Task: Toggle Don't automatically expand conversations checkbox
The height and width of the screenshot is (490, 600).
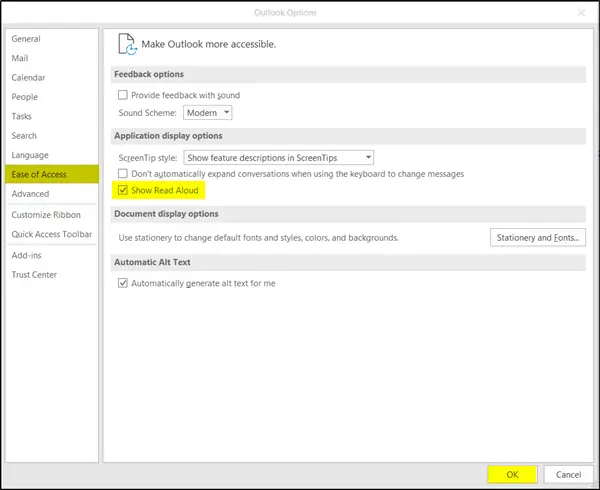Action: pyautogui.click(x=122, y=174)
